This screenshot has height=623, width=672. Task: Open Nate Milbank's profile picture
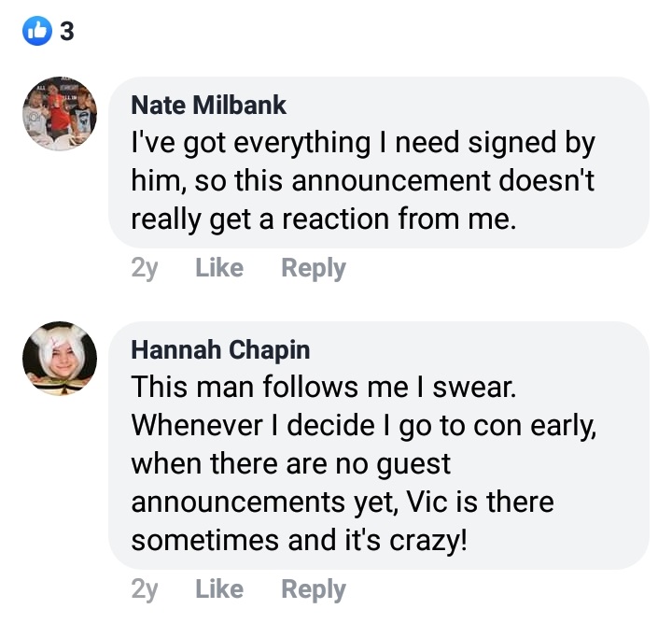(x=60, y=114)
